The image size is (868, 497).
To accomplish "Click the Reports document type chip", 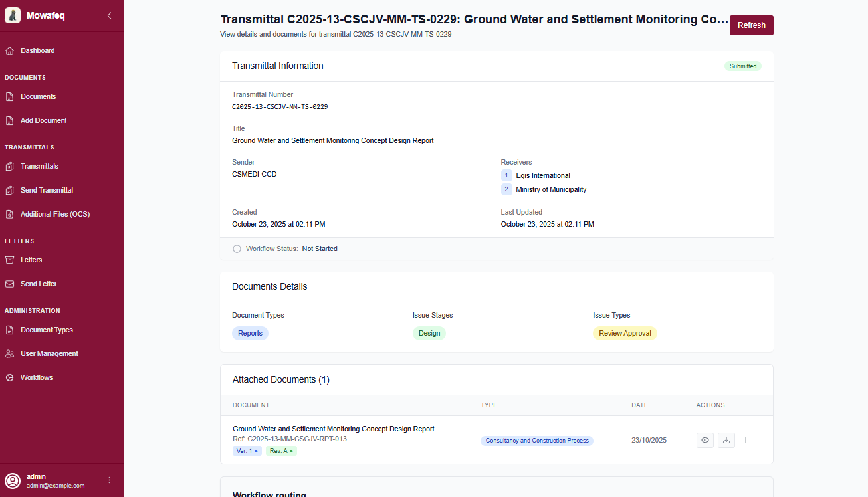I will click(250, 333).
